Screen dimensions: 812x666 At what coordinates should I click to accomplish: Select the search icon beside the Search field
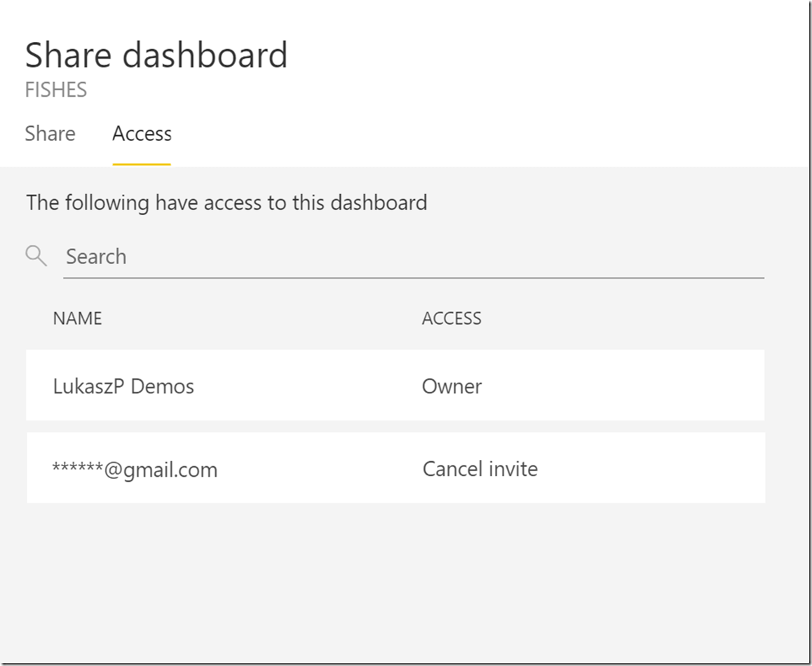[35, 256]
